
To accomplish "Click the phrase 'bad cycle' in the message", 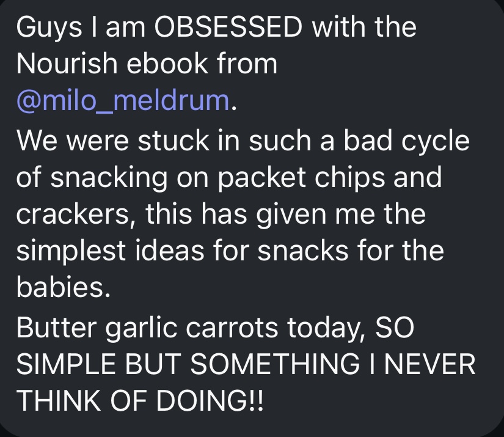I will (407, 140).
